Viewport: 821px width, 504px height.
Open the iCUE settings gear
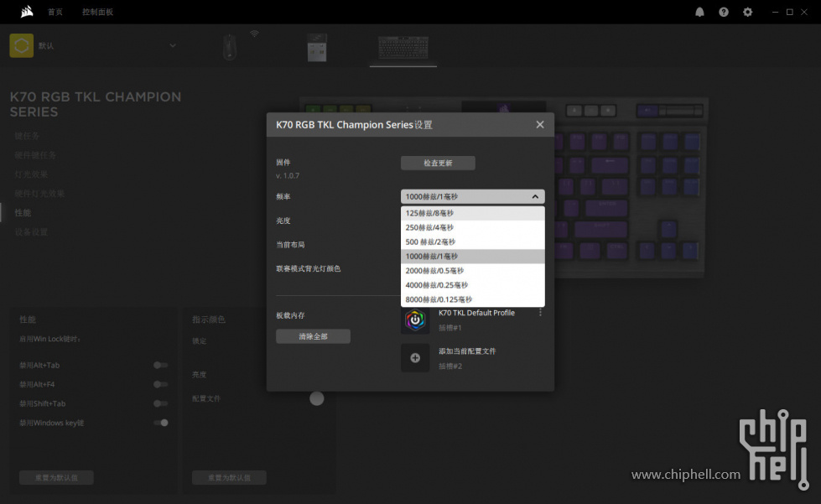pyautogui.click(x=748, y=12)
